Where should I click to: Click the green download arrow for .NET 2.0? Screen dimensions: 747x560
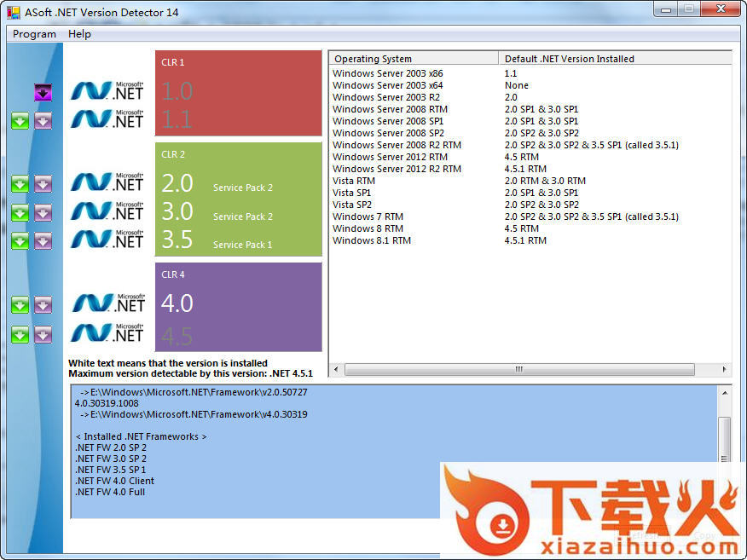[20, 184]
